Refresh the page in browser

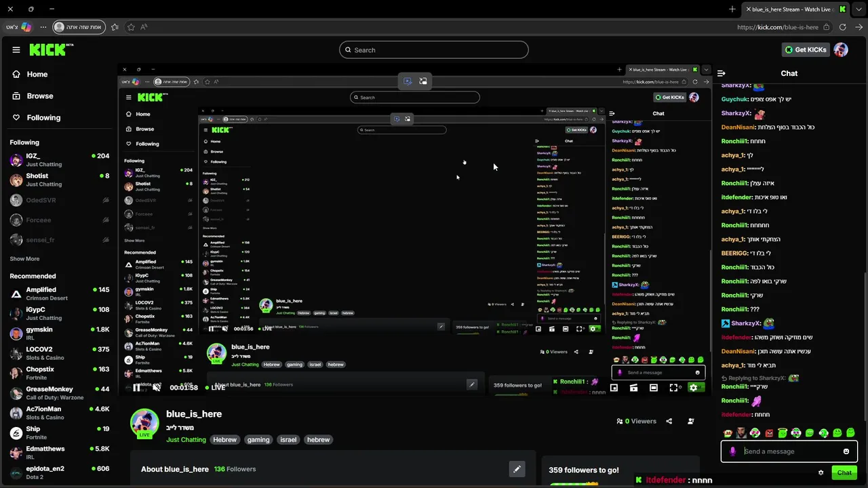coord(842,27)
